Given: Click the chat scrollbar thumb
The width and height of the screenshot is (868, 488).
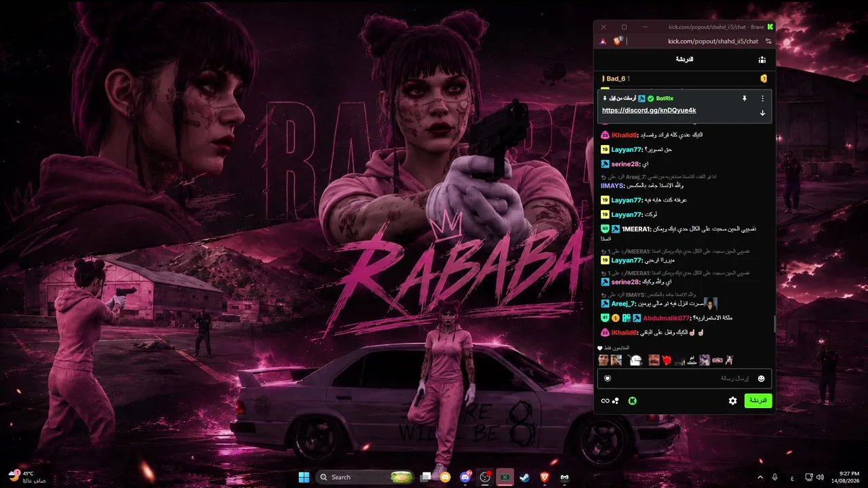Looking at the screenshot, I should 775,324.
